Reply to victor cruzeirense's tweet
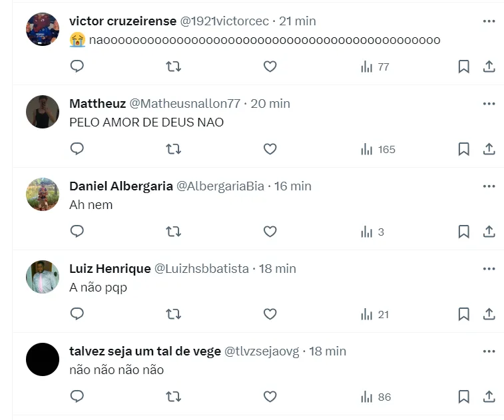Image resolution: width=504 pixels, height=420 pixels. click(77, 67)
